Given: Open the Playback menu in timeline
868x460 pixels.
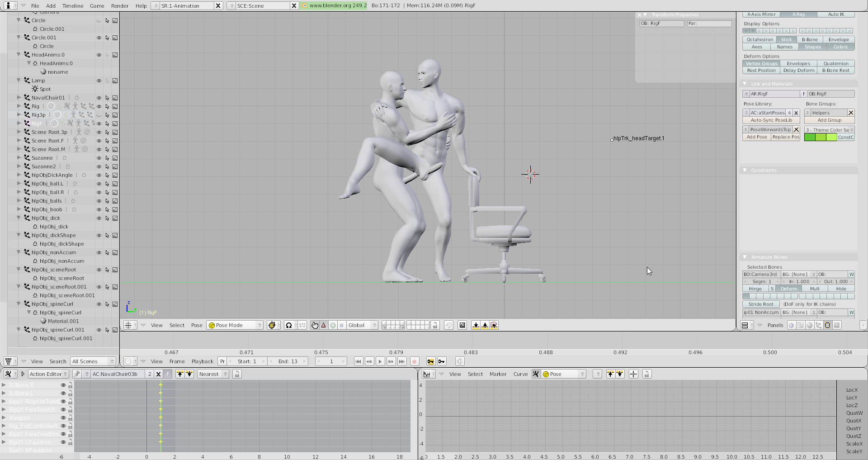Looking at the screenshot, I should (202, 361).
